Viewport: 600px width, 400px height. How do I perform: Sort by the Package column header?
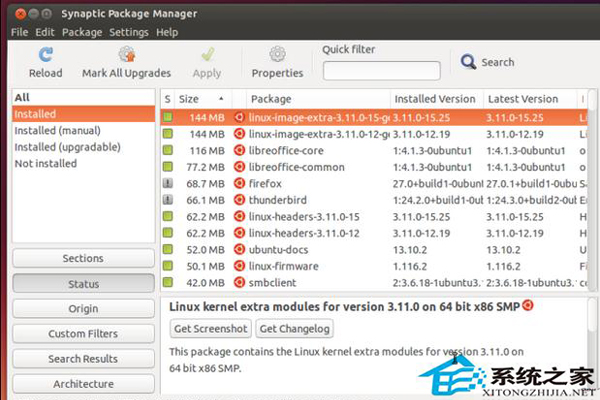coord(318,99)
